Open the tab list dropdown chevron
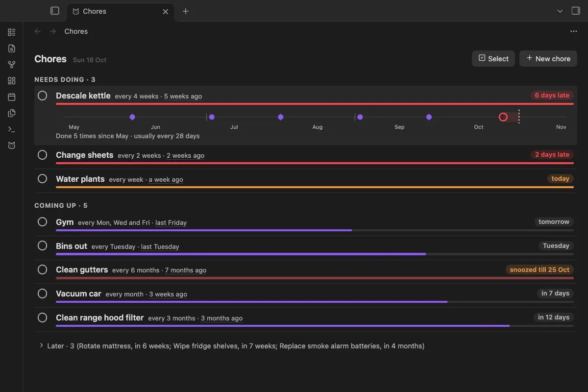 (560, 11)
